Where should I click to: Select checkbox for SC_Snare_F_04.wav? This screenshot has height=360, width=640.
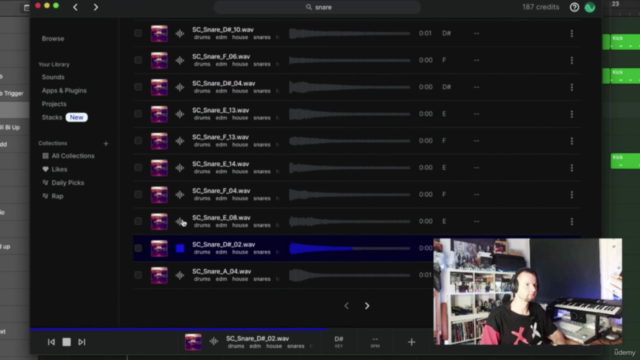point(138,195)
